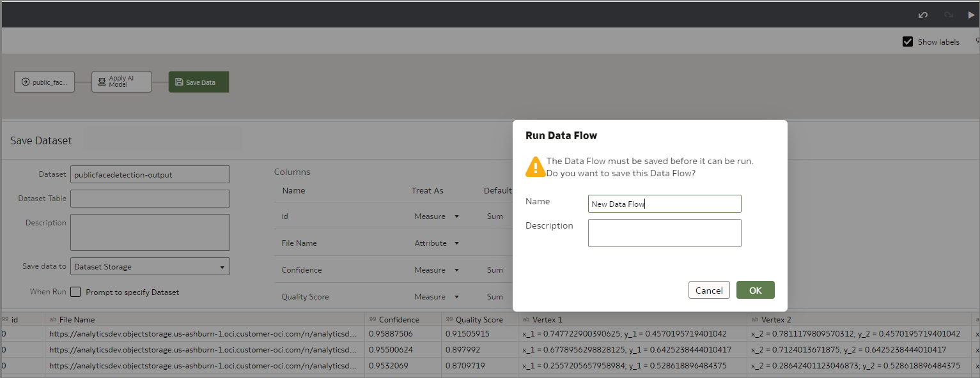The width and height of the screenshot is (980, 378).
Task: Click the File Name column header
Action: click(x=77, y=319)
